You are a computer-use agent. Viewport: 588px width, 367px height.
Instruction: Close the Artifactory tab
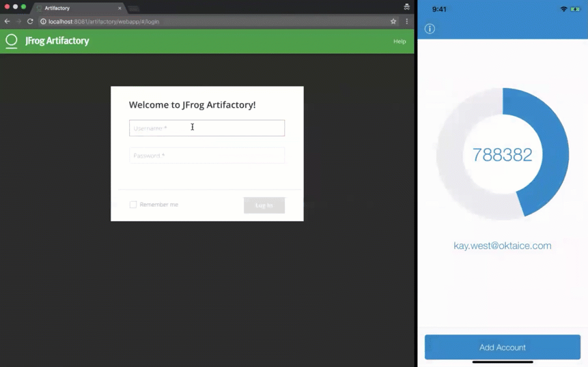120,8
